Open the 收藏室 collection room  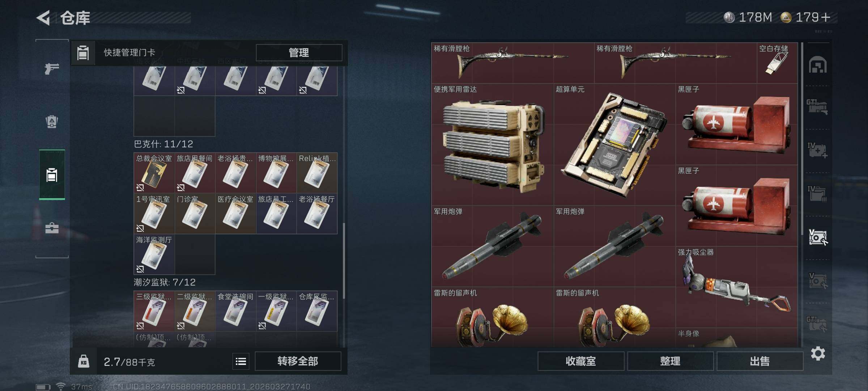tap(580, 361)
